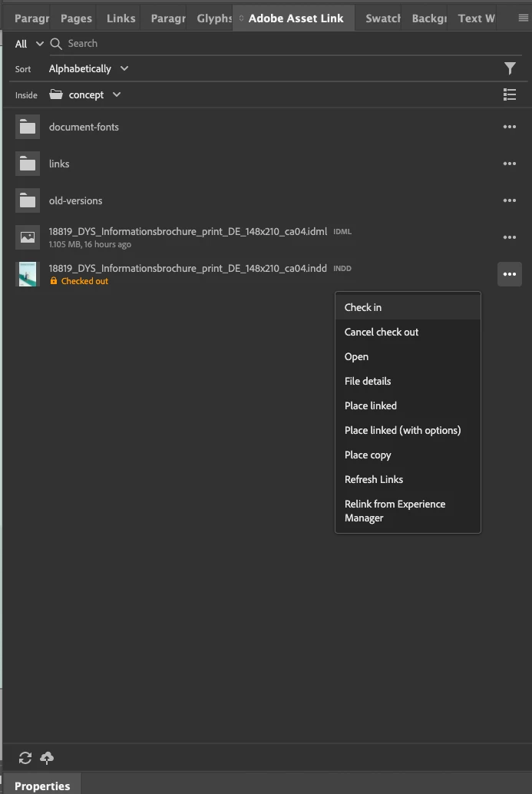Click the document-fonts folder icon

28,127
